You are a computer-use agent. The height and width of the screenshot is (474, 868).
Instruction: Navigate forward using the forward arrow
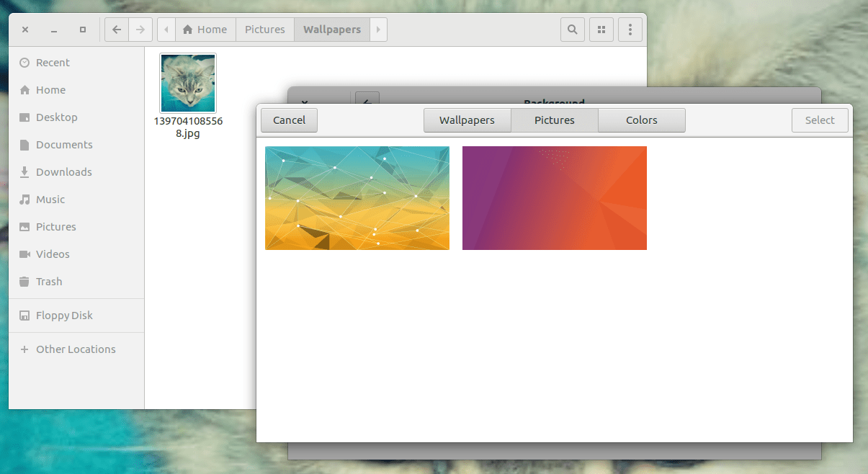pyautogui.click(x=140, y=30)
